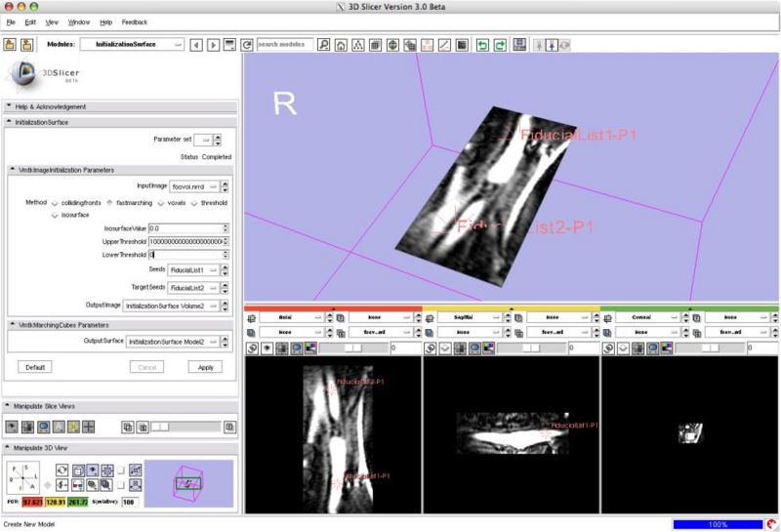Click the link slices icon in red slice viewer
The image size is (781, 532).
pos(253,348)
